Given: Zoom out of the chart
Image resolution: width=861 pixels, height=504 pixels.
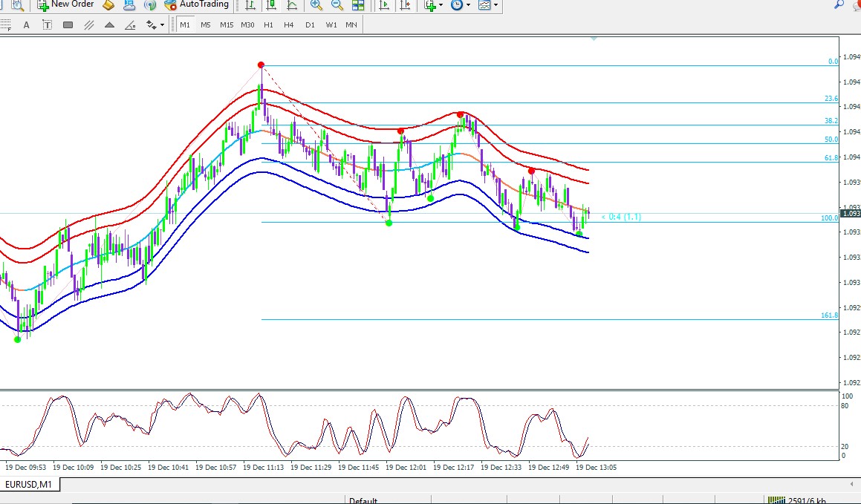Looking at the screenshot, I should point(337,5).
